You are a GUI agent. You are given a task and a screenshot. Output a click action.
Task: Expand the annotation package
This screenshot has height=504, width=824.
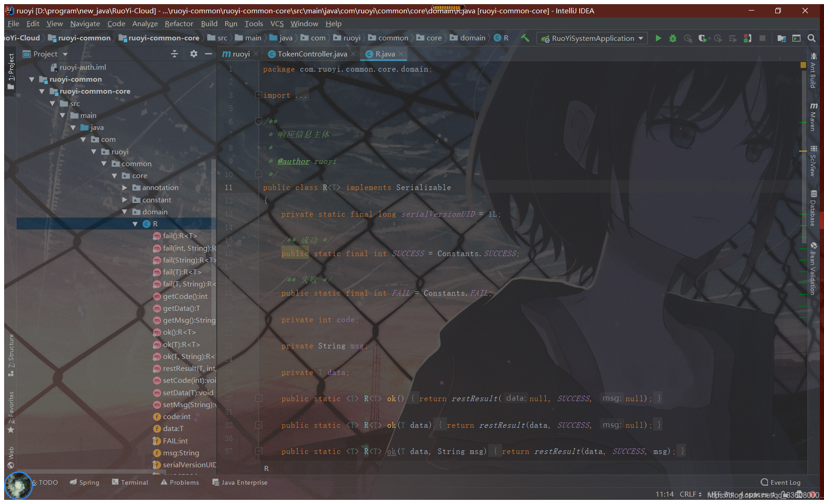(124, 188)
